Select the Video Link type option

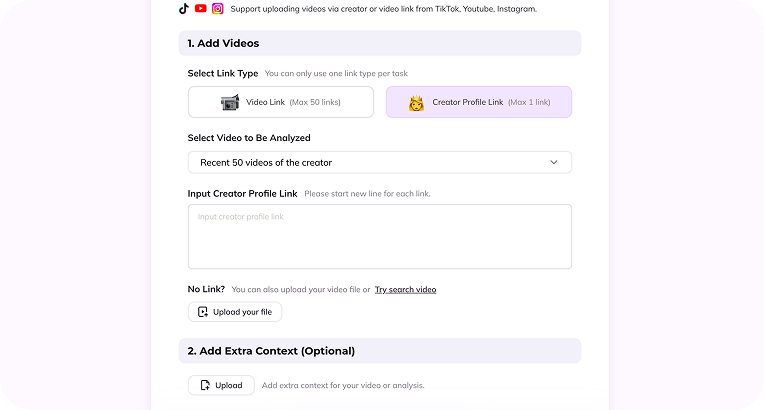click(x=281, y=102)
